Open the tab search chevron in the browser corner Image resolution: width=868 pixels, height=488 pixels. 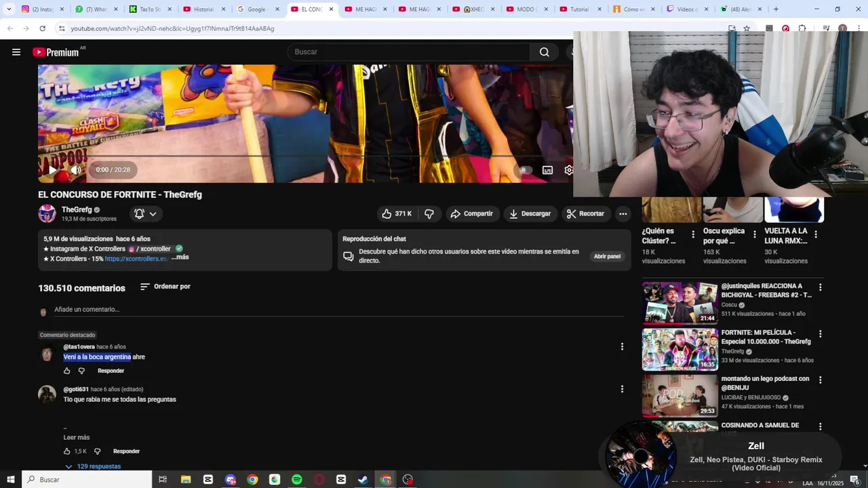click(x=9, y=9)
